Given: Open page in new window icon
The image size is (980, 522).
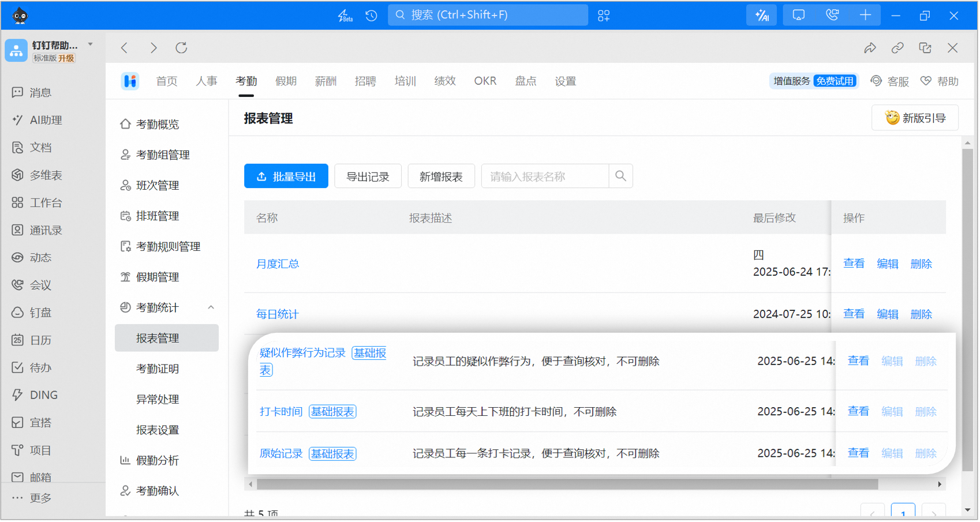Looking at the screenshot, I should click(x=925, y=48).
